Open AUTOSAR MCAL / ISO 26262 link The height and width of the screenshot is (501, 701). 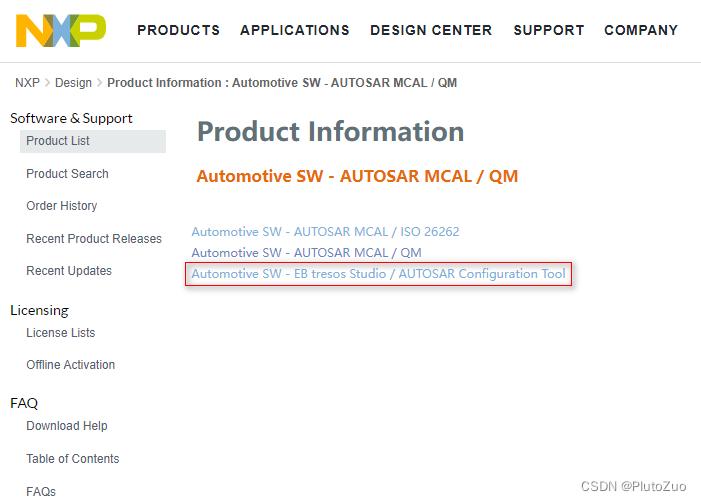[325, 232]
